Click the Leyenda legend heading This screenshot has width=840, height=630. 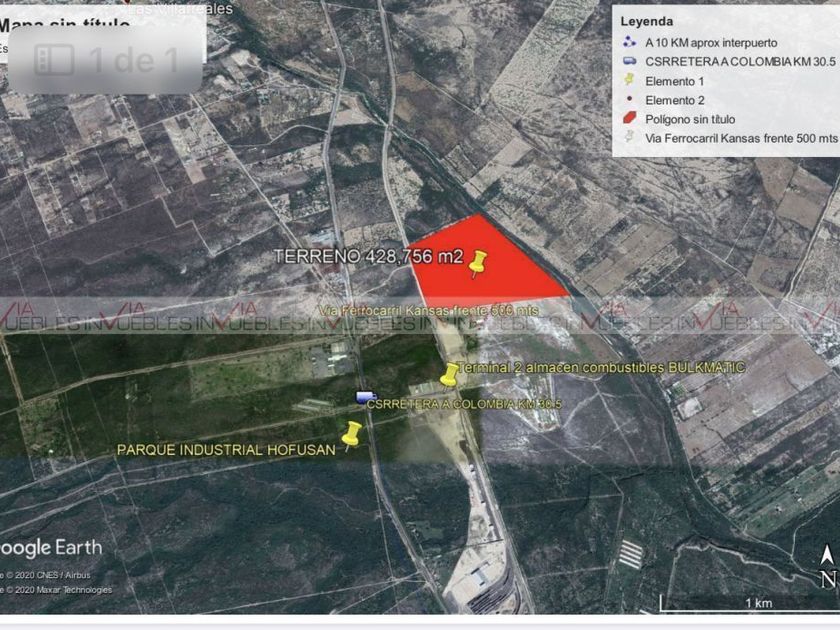647,21
